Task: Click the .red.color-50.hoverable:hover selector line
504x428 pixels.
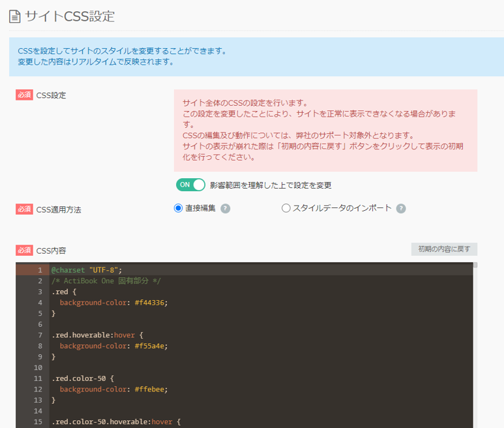Action: pyautogui.click(x=116, y=422)
